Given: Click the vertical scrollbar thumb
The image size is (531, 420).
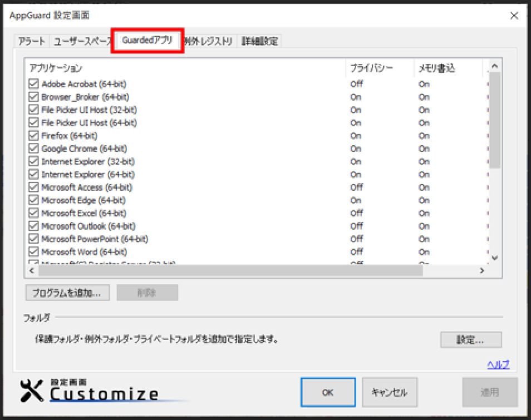Looking at the screenshot, I should click(494, 120).
